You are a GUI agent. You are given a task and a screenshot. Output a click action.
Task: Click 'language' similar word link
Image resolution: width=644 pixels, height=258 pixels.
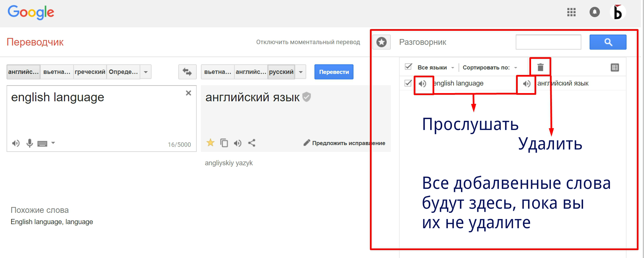79,222
